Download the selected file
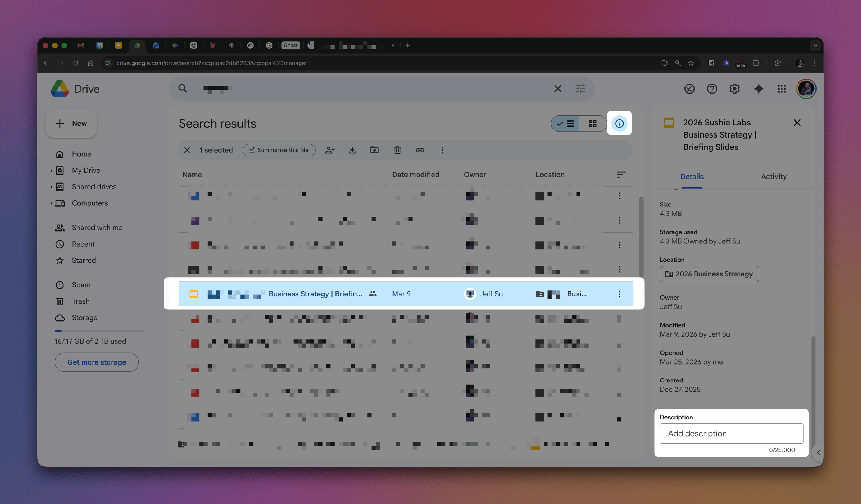Screen dimensions: 861x504 coord(352,150)
